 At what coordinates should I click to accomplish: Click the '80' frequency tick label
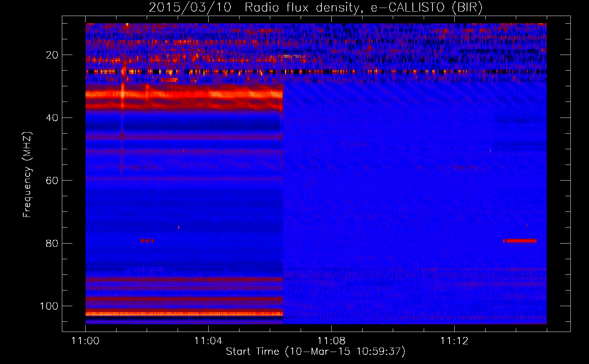(x=52, y=243)
